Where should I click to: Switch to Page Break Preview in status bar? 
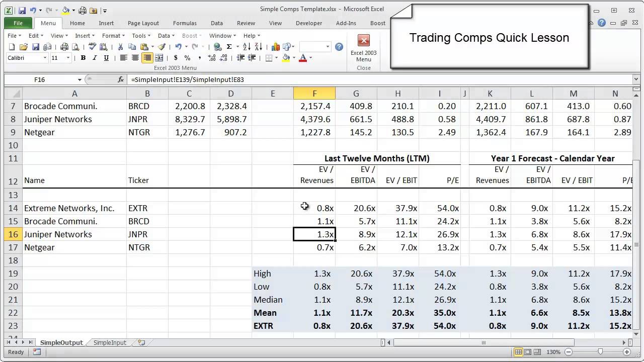coord(538,352)
